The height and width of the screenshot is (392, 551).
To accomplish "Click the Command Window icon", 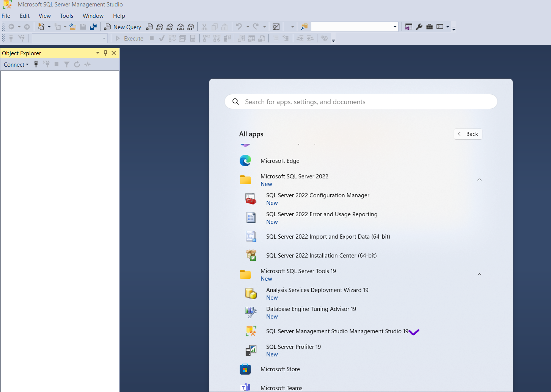I will pyautogui.click(x=440, y=27).
